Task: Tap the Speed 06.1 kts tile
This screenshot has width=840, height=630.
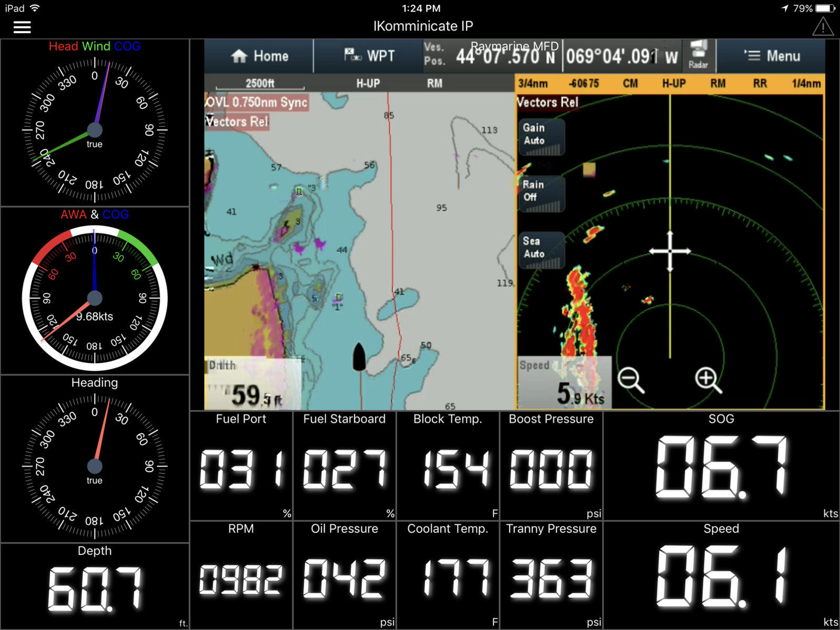Action: [x=721, y=575]
